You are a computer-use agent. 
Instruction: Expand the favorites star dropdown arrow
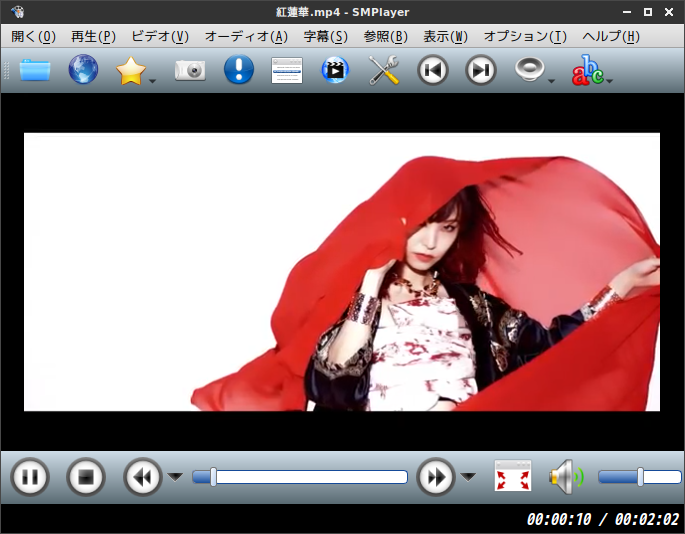tap(152, 81)
